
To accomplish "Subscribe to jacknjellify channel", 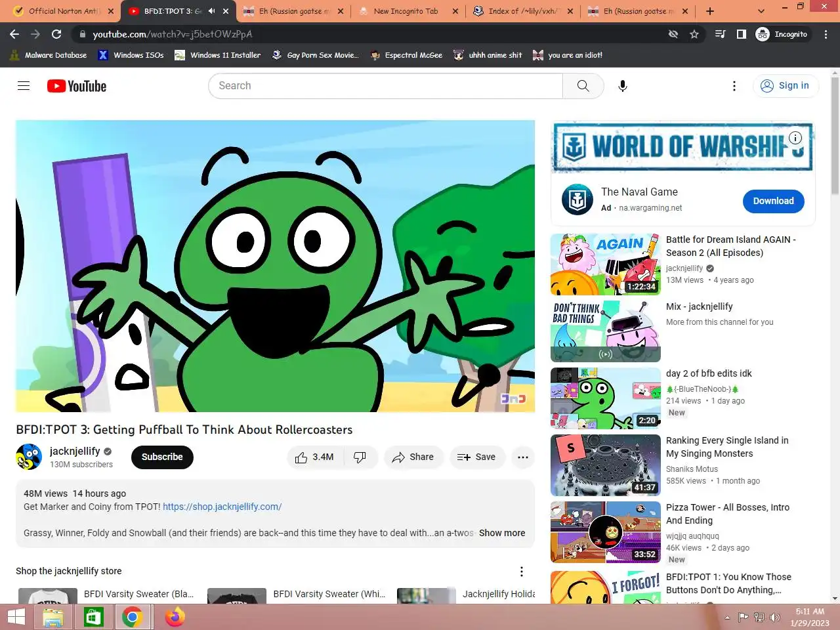I will click(162, 457).
